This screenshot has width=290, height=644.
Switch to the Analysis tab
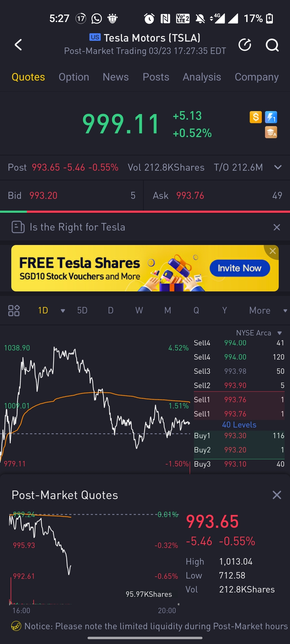(x=202, y=77)
